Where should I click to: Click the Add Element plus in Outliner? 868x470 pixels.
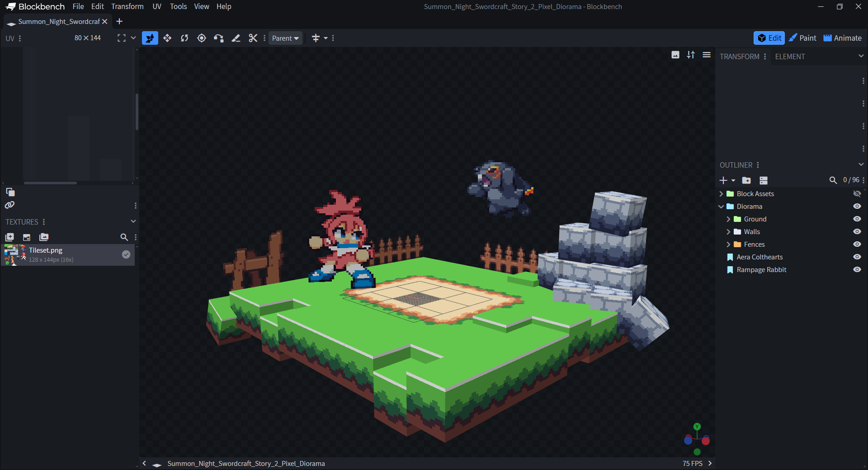point(723,180)
